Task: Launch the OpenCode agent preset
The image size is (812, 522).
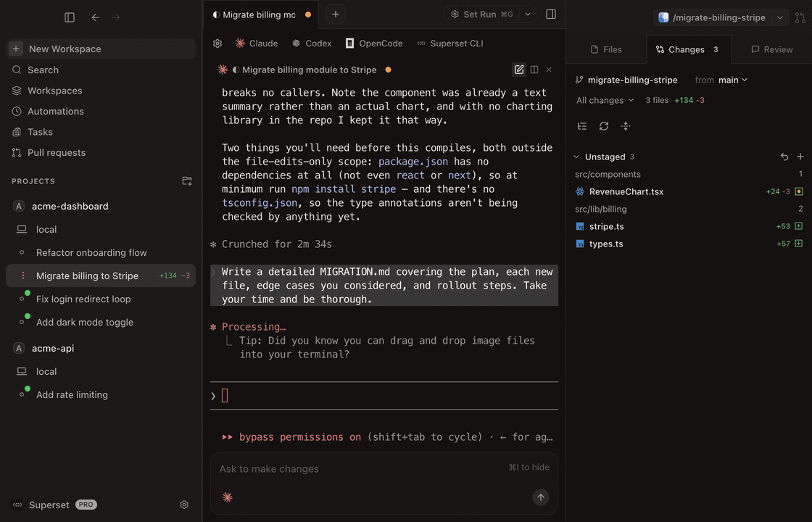Action: (374, 43)
